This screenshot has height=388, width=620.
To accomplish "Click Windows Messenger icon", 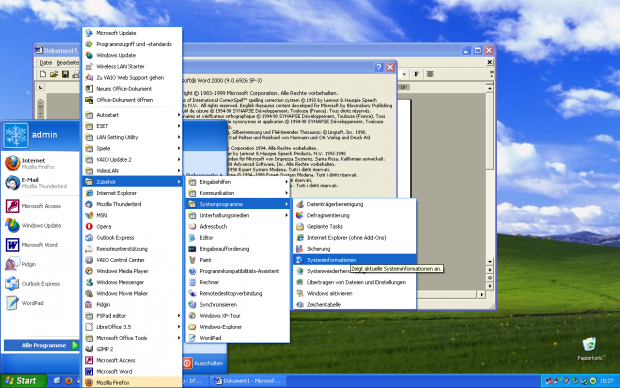I will [x=89, y=282].
